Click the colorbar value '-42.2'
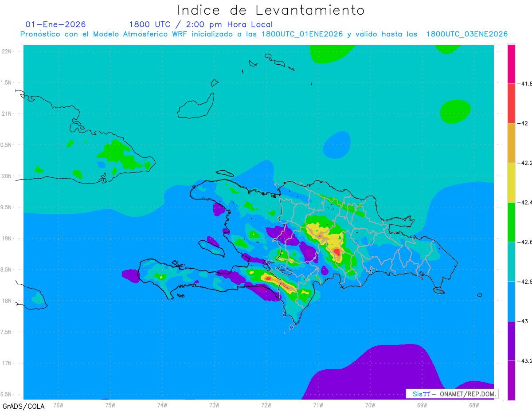The width and height of the screenshot is (532, 411). (x=525, y=163)
